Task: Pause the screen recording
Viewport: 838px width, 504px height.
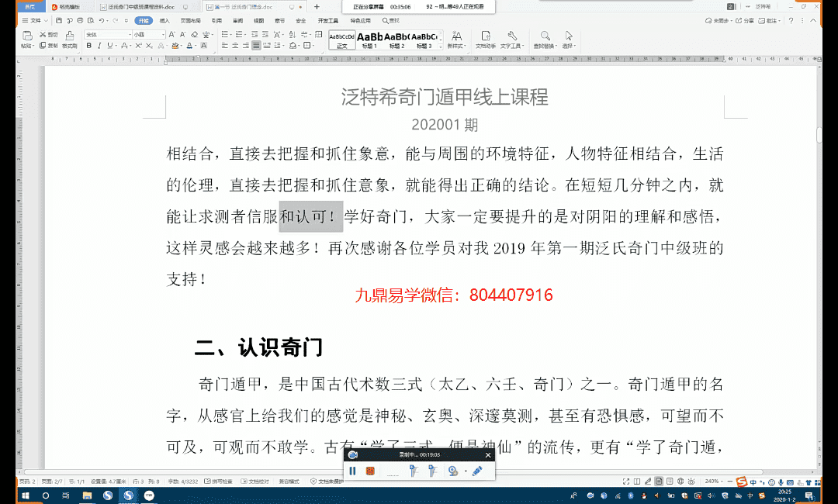Action: (353, 471)
